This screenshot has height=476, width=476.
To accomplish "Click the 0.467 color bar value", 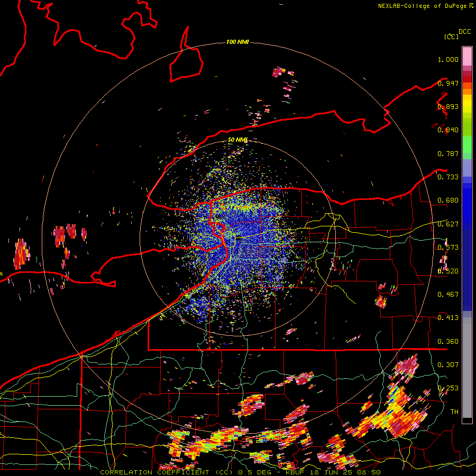I will (448, 295).
